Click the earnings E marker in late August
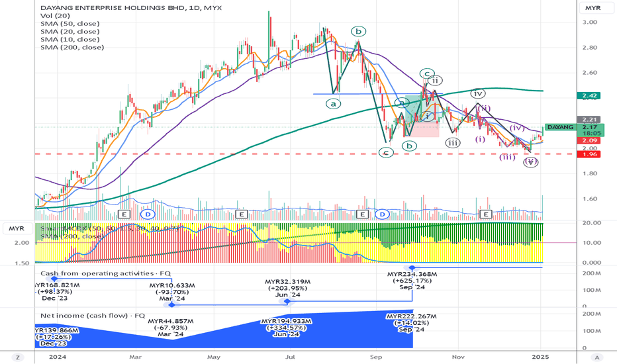The image size is (617, 364). click(x=362, y=214)
